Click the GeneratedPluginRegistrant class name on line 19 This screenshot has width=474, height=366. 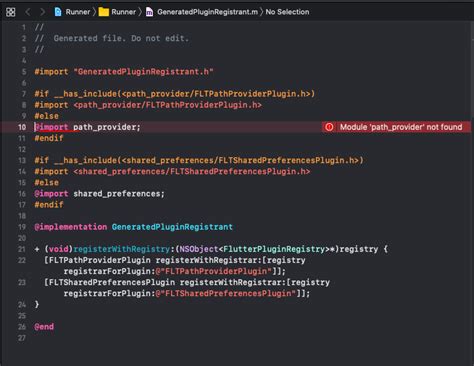(172, 227)
